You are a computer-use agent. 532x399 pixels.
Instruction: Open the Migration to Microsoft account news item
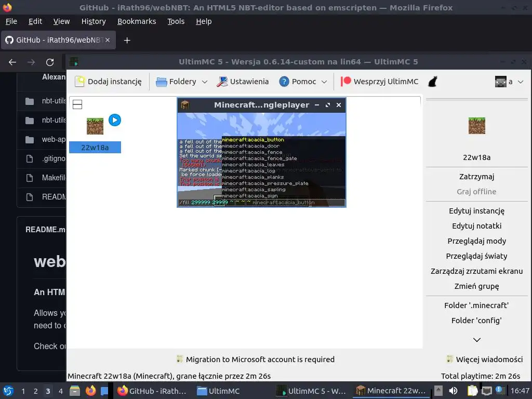tap(255, 360)
